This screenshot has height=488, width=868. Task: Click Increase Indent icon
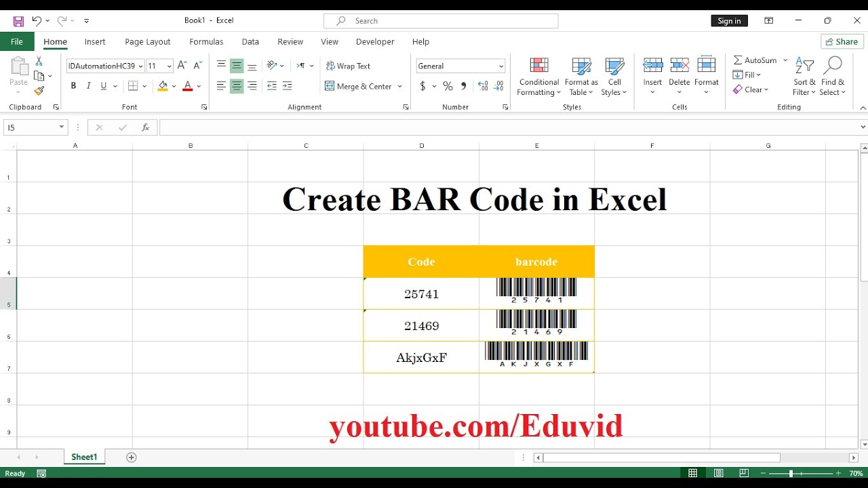[288, 86]
